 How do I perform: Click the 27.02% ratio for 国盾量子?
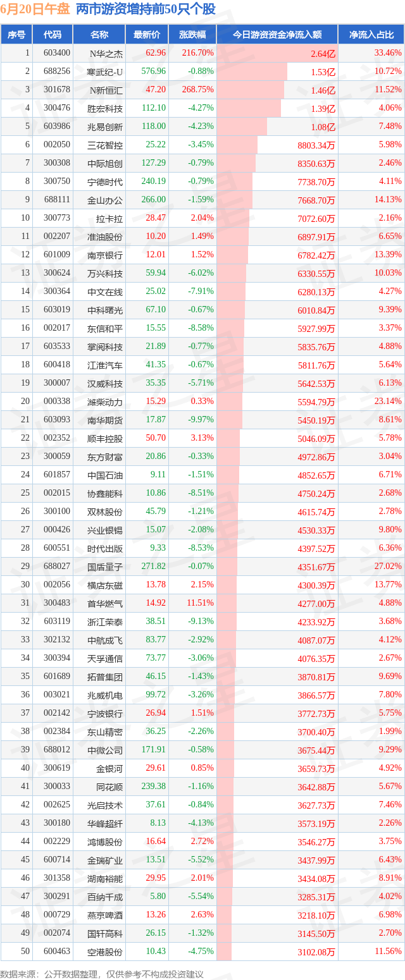coord(387,567)
